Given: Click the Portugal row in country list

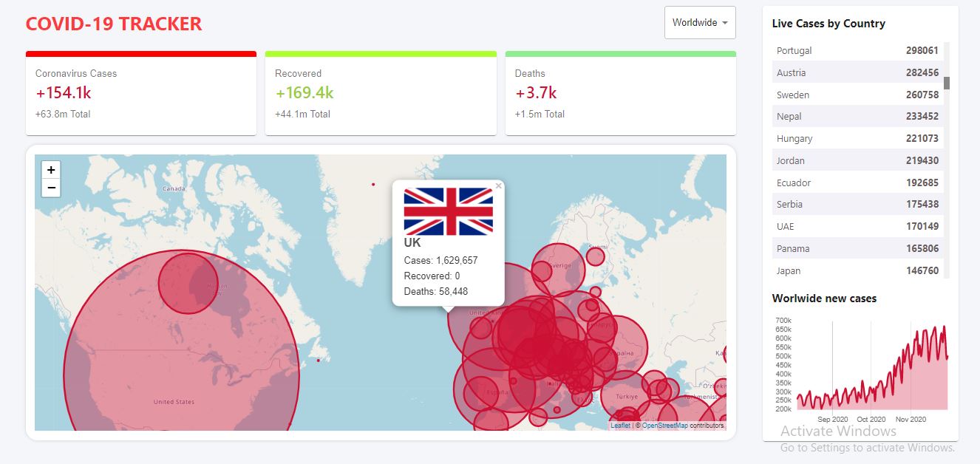Looking at the screenshot, I should [x=857, y=50].
